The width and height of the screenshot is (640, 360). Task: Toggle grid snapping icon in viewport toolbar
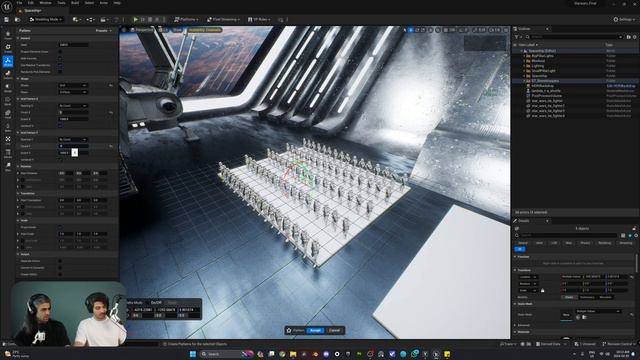click(x=446, y=30)
